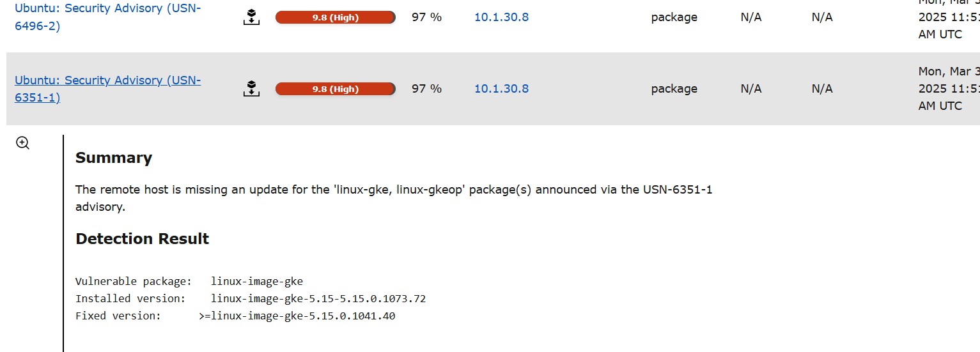Open the USN-6351-1 advisory link
This screenshot has height=352, width=980.
coord(107,89)
